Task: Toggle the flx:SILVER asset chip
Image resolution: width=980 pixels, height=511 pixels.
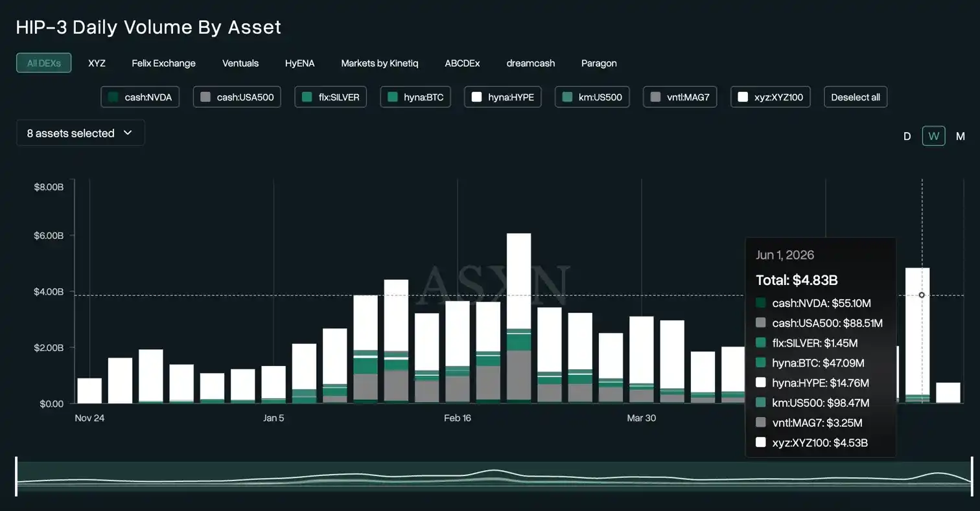Action: [x=331, y=97]
